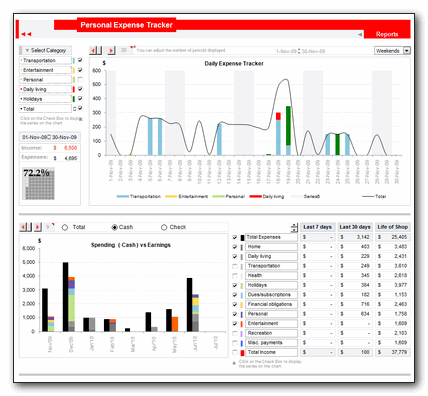The image size is (428, 396).
Task: Click the 01-Nov-09 to 30-Nov-09 date box
Action: tap(50, 137)
